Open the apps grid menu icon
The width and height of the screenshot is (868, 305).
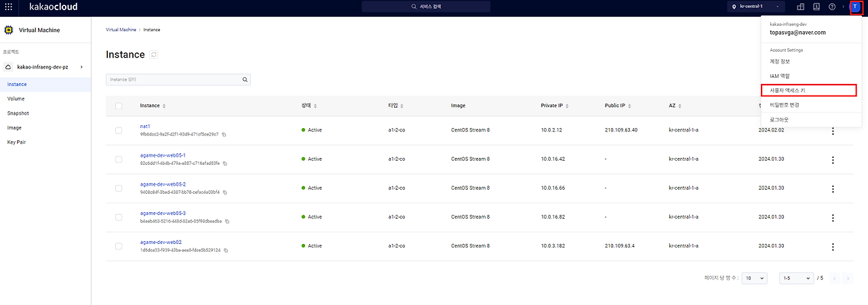[8, 7]
